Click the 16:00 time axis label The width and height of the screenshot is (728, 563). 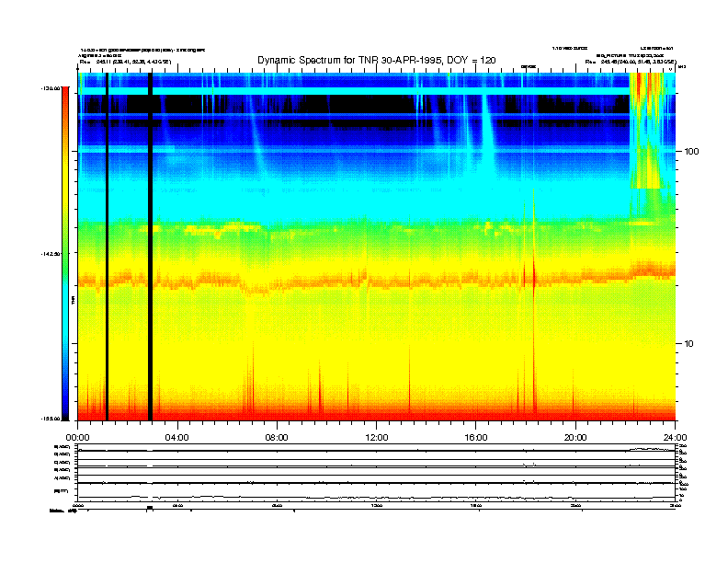tap(476, 438)
